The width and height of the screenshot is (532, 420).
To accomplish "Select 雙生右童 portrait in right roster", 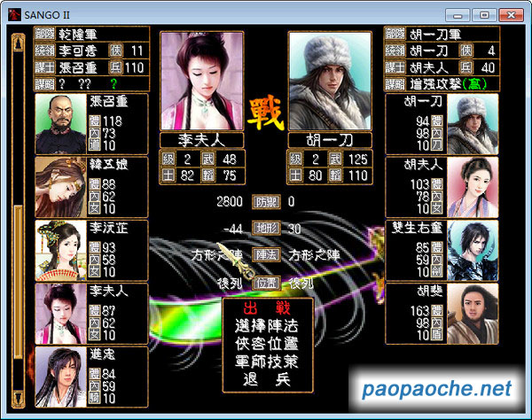I will coord(473,251).
